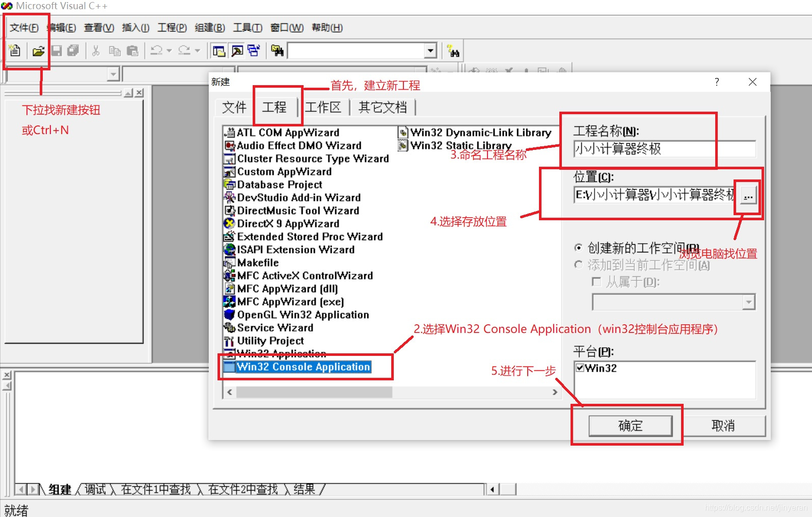Click the Paste clipboard toolbar icon
This screenshot has height=517, width=812.
pyautogui.click(x=132, y=50)
